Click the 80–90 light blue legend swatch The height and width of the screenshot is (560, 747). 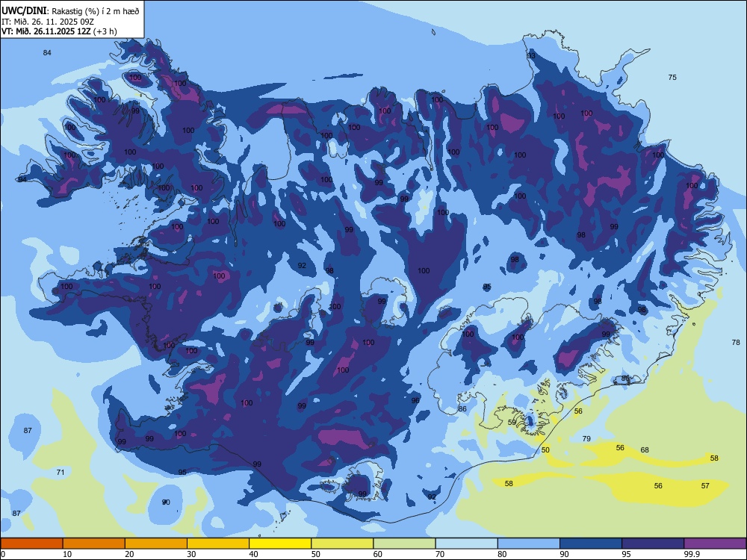point(529,544)
